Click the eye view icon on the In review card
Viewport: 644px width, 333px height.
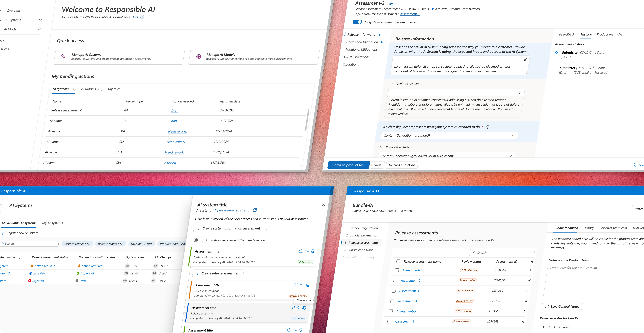click(298, 308)
